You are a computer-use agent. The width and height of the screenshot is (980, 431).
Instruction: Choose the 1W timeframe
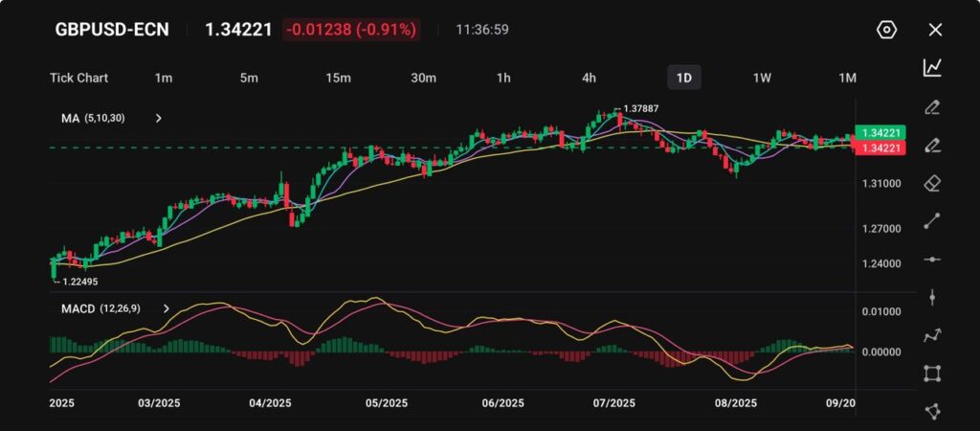pos(762,78)
